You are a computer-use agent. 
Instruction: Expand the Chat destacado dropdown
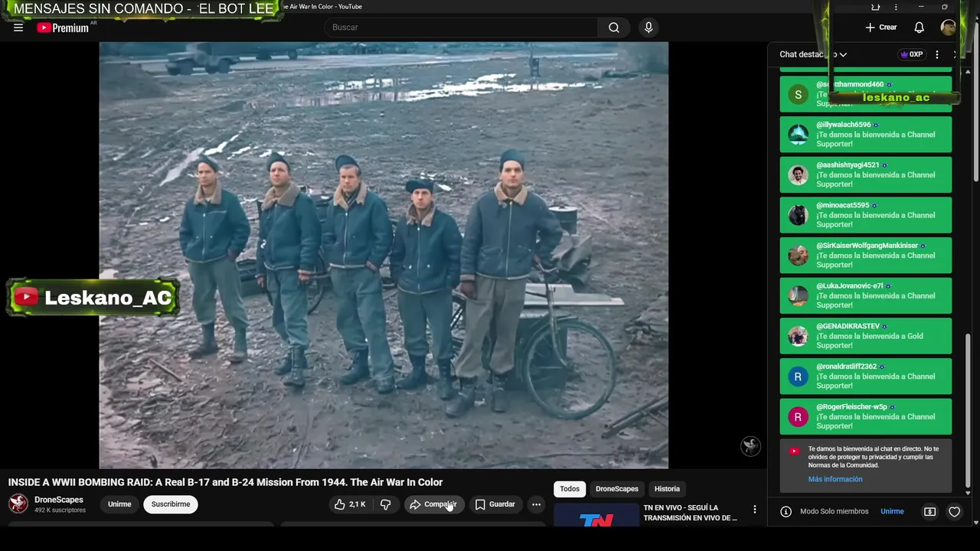pos(813,54)
